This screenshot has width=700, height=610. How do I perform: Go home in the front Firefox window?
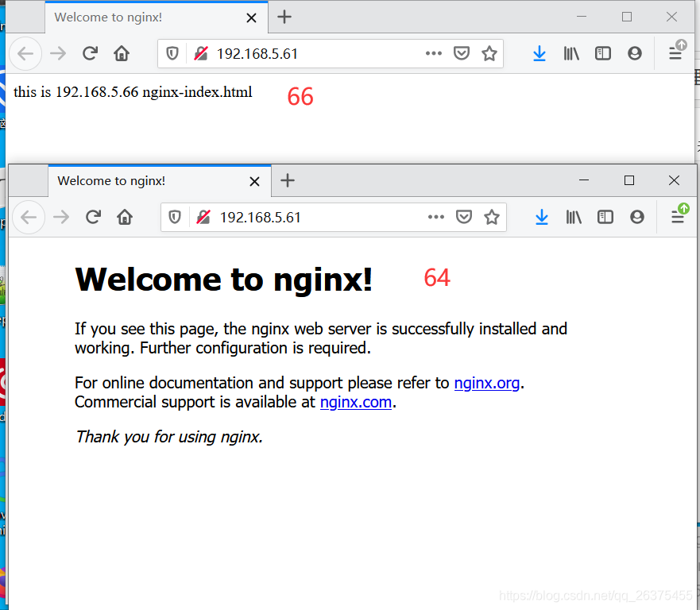pos(125,218)
